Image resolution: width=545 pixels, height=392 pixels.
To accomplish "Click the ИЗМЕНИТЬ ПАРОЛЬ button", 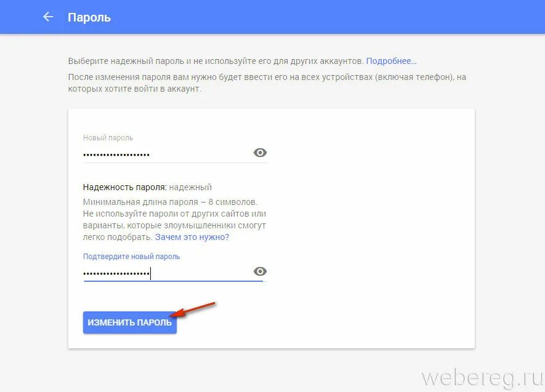I will pos(130,322).
